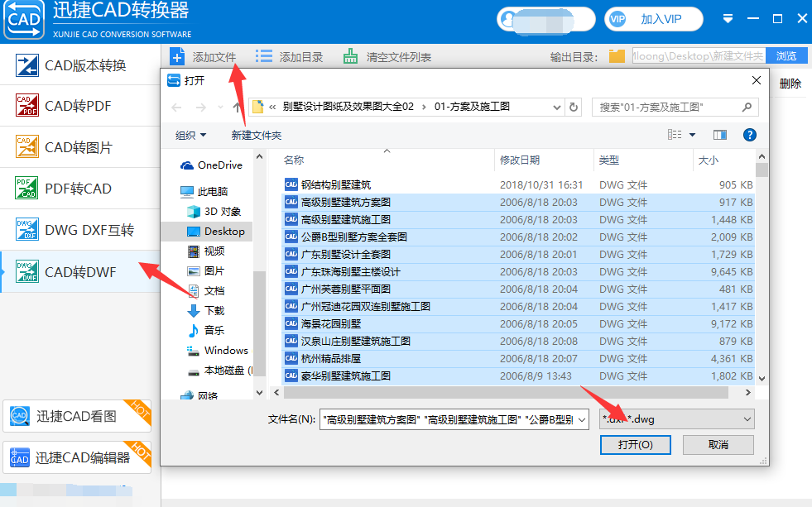Sort files by 大小 column
The image size is (812, 507).
[x=724, y=160]
